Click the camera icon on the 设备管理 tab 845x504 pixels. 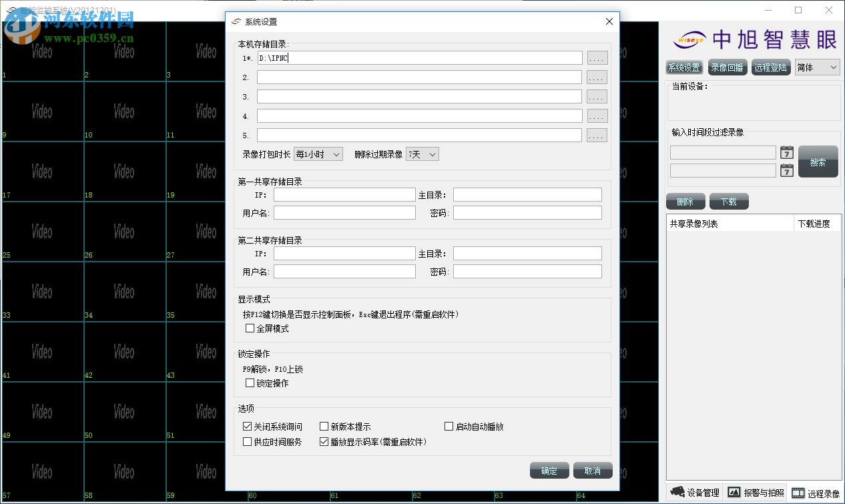coord(677,493)
